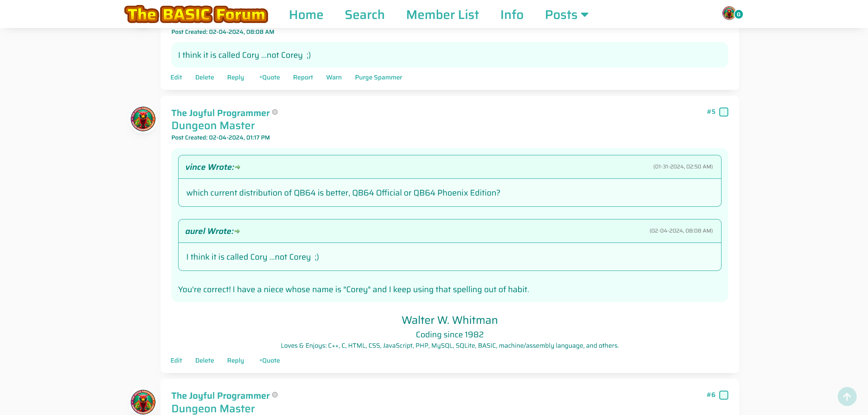Open The Joyful Programmer profile on post #5

click(x=220, y=113)
